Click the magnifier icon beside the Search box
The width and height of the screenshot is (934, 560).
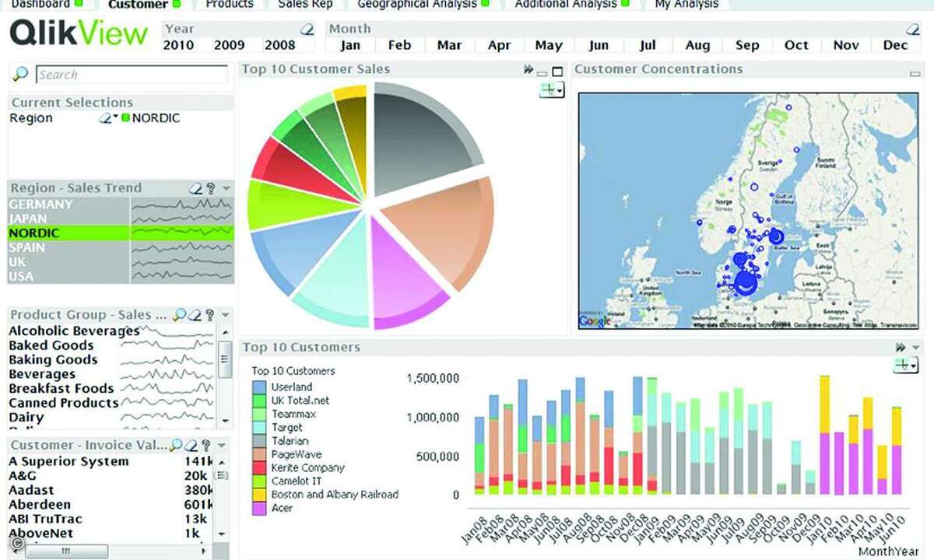point(21,74)
